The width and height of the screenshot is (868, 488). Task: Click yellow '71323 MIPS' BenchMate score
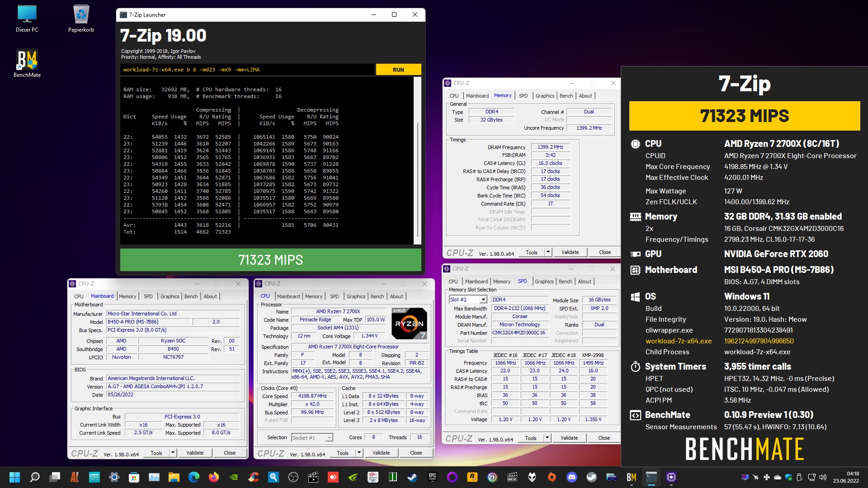click(745, 116)
